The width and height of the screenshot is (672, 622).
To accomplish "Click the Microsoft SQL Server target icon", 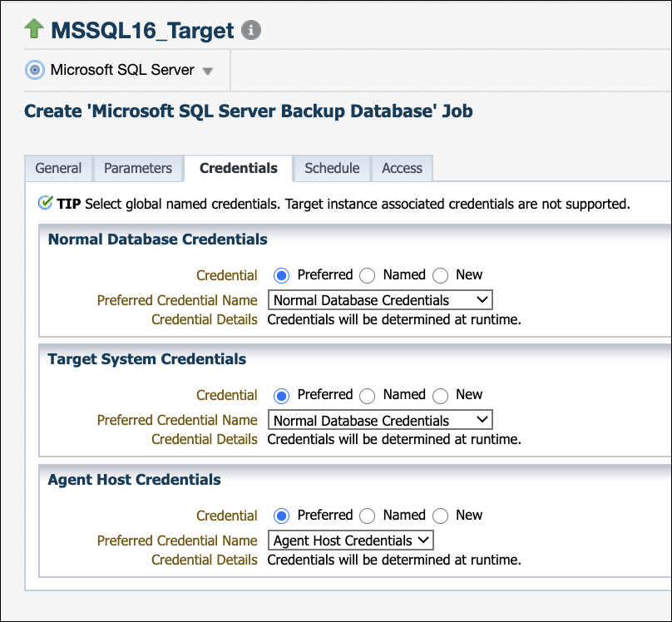I will 35,70.
